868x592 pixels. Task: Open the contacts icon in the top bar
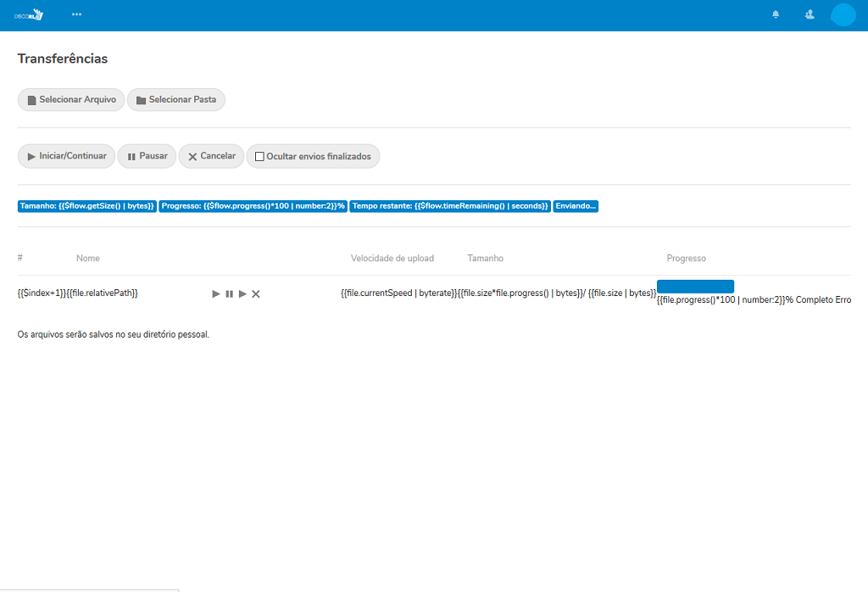(809, 14)
